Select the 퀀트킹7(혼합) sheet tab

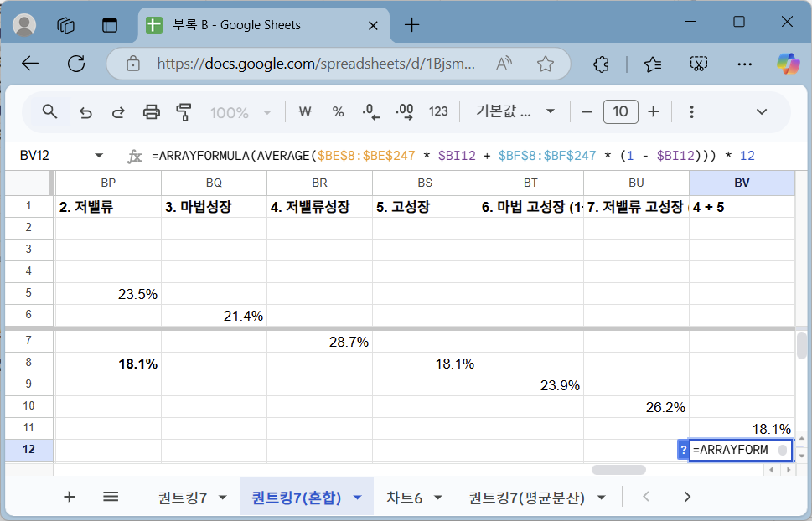[x=296, y=498]
